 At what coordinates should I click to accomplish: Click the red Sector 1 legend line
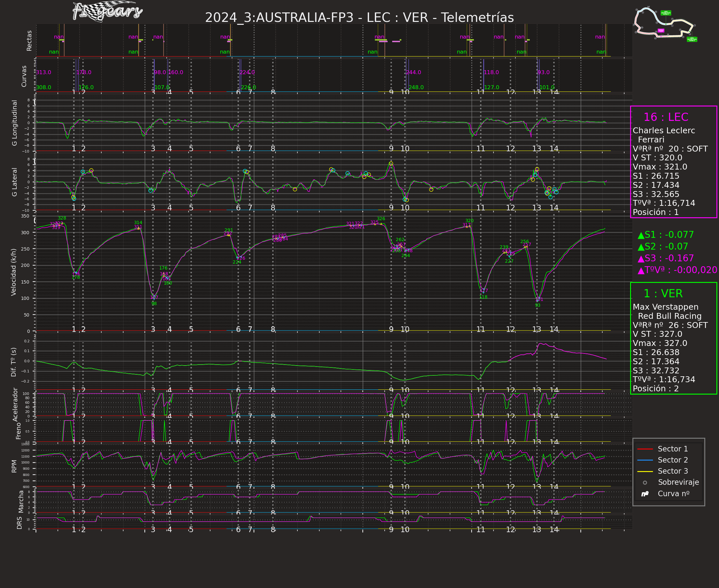[645, 449]
